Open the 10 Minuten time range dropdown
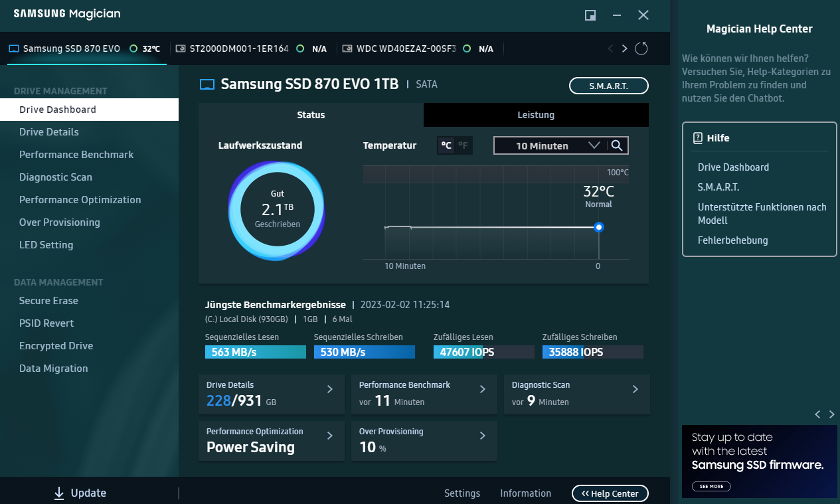 coord(549,145)
